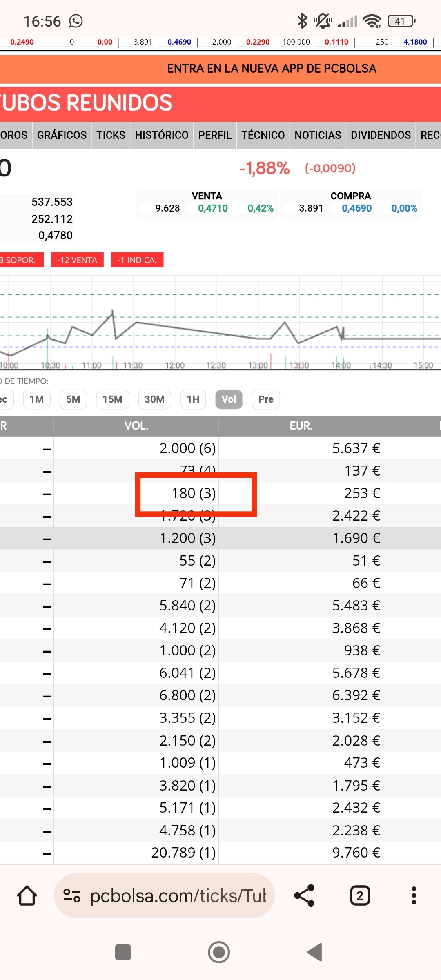Open the tab switcher showing 2 tabs

[360, 895]
